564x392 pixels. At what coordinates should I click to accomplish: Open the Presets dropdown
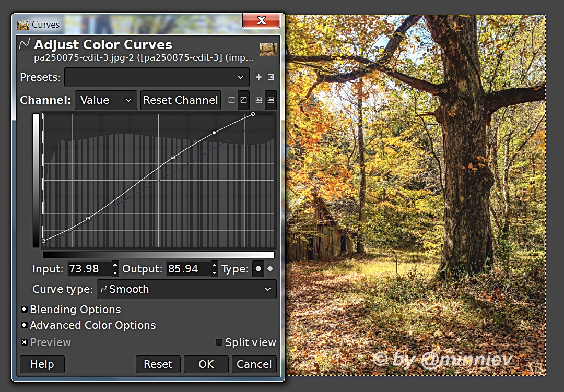[157, 77]
